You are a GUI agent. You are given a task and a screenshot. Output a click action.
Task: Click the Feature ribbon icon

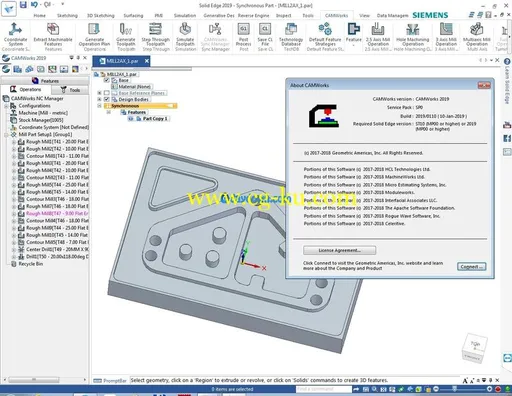point(353,29)
